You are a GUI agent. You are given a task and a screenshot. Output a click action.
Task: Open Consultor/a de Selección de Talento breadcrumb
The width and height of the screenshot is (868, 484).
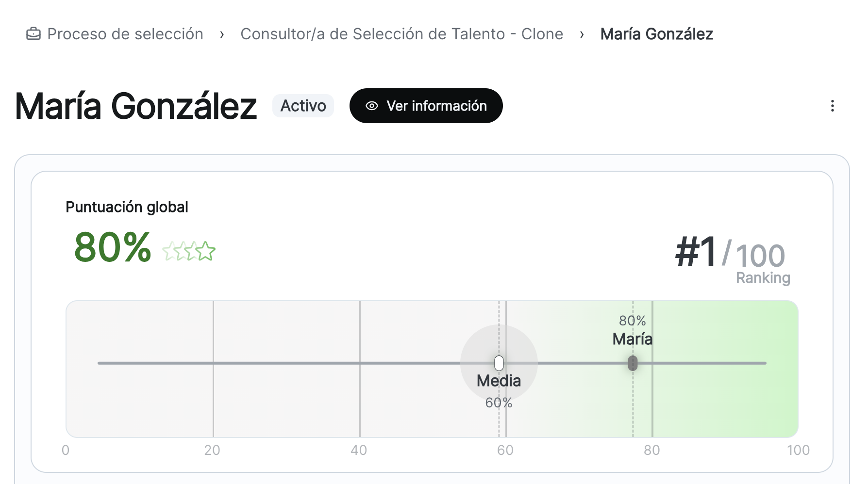click(401, 34)
